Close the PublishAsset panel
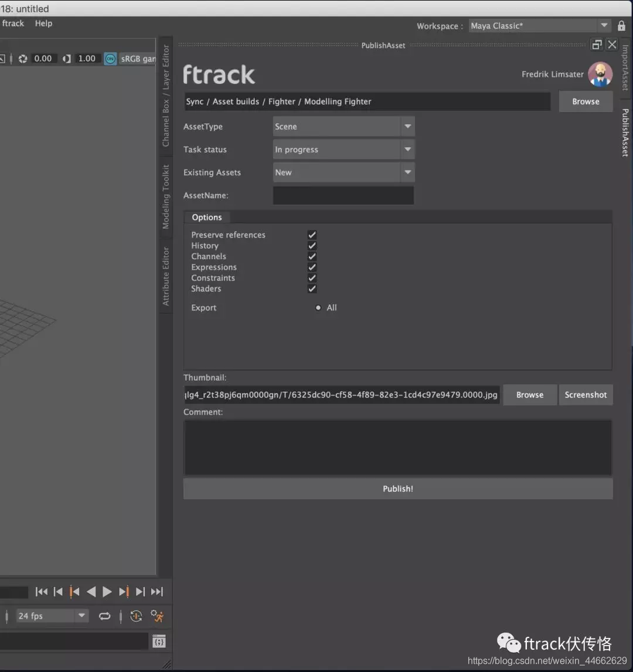633x672 pixels. click(612, 45)
